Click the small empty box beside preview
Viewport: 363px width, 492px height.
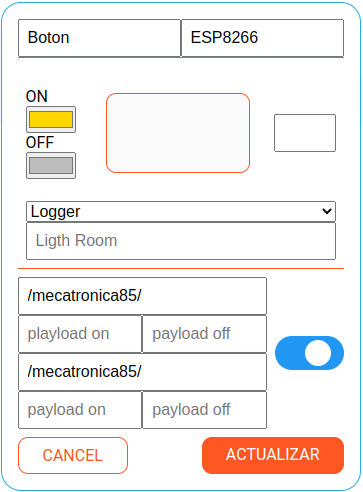point(305,133)
